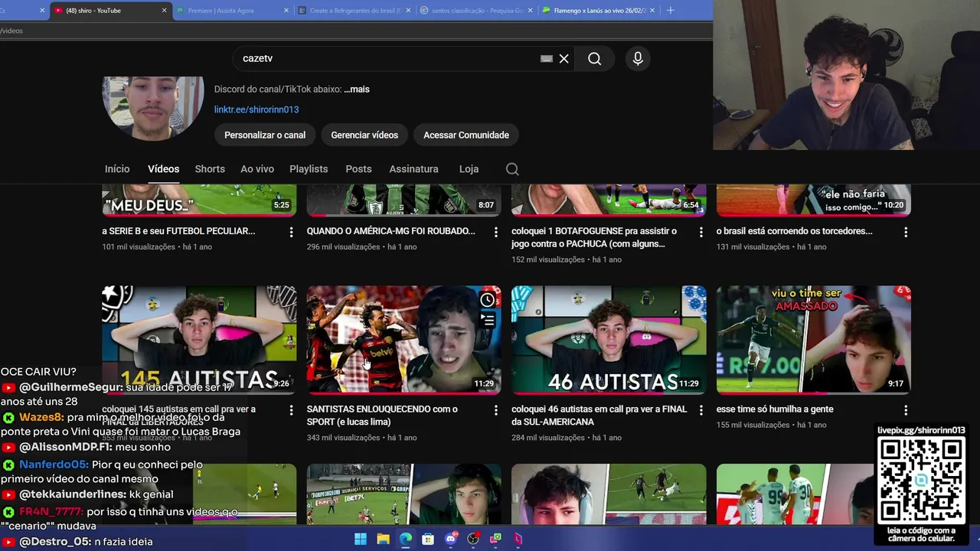Open the chat bubbles app in taskbar
The height and width of the screenshot is (551, 980).
point(495,539)
